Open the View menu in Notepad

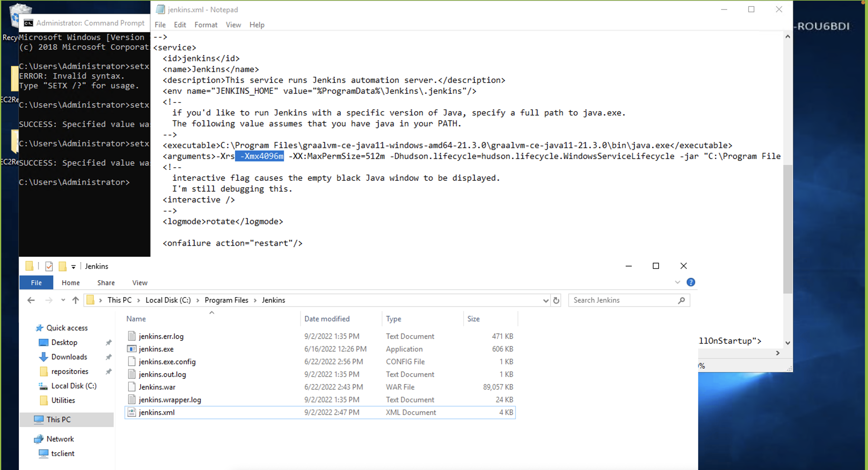click(x=233, y=25)
